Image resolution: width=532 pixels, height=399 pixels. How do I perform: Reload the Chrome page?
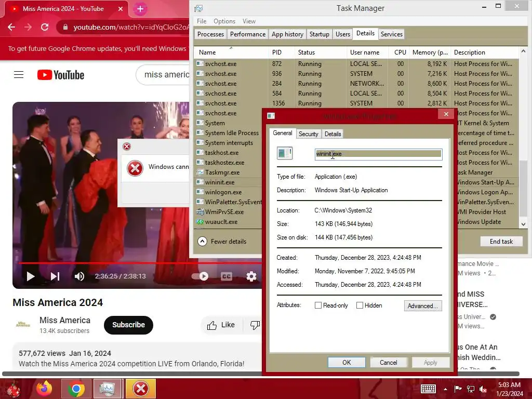45,27
